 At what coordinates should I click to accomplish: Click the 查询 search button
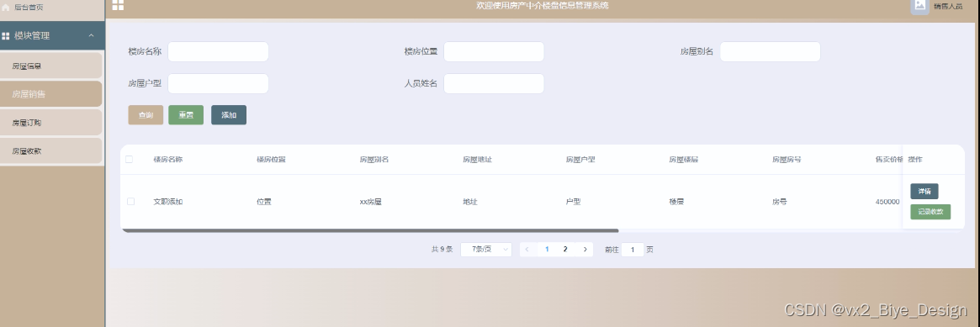pyautogui.click(x=146, y=115)
